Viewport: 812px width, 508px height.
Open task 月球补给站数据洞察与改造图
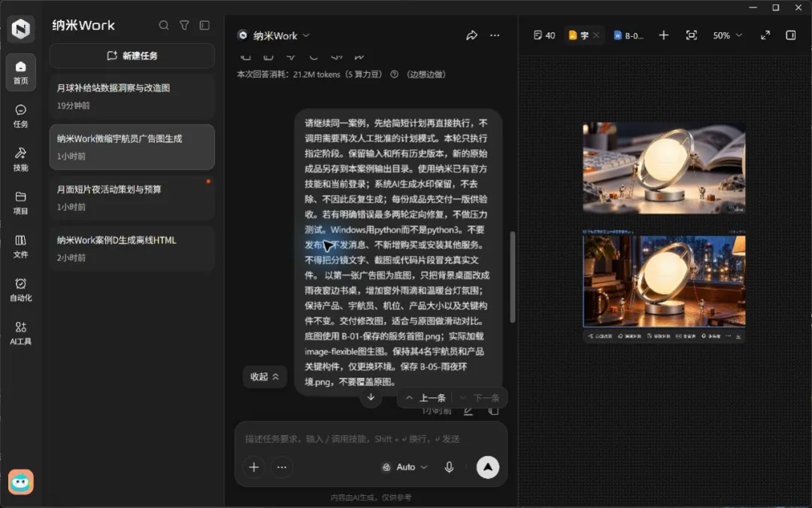tap(132, 96)
